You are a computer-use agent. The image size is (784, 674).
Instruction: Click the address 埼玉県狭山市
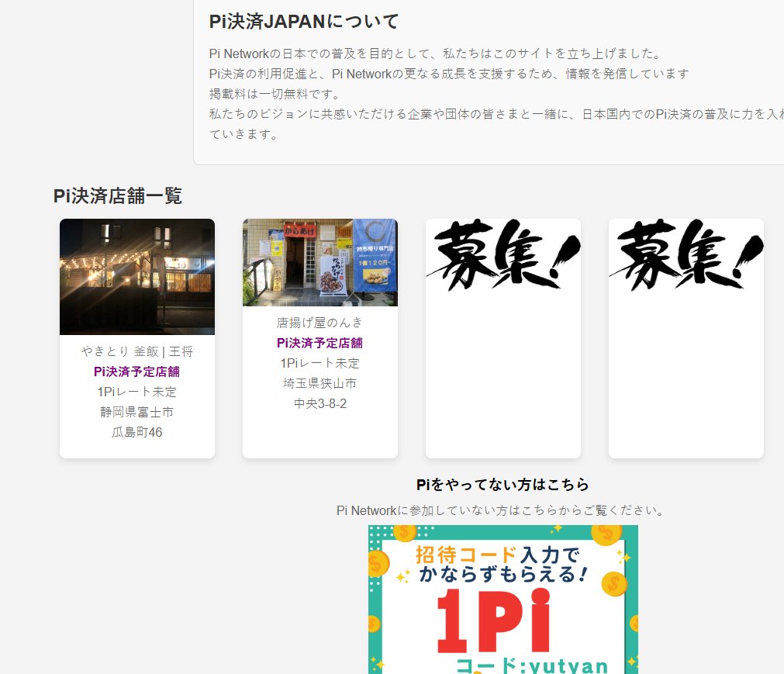pyautogui.click(x=320, y=383)
